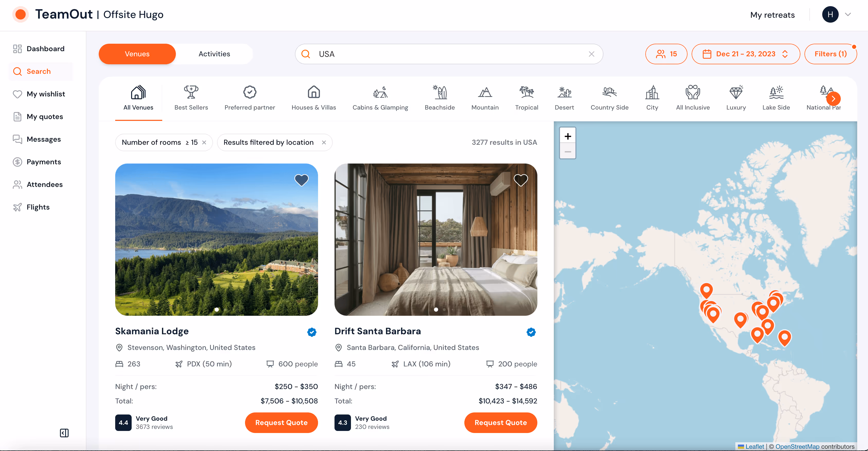Select the Beachside venue category icon
This screenshot has height=451, width=868.
[x=440, y=92]
